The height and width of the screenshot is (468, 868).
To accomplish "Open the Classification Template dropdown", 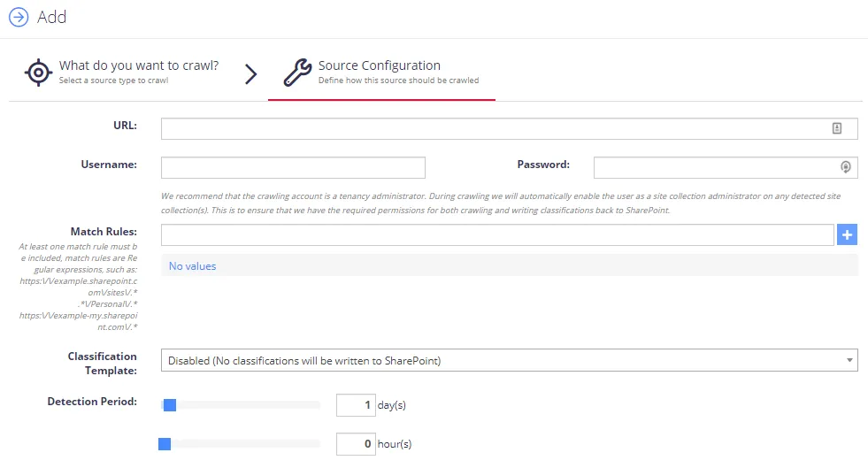I will (x=510, y=360).
